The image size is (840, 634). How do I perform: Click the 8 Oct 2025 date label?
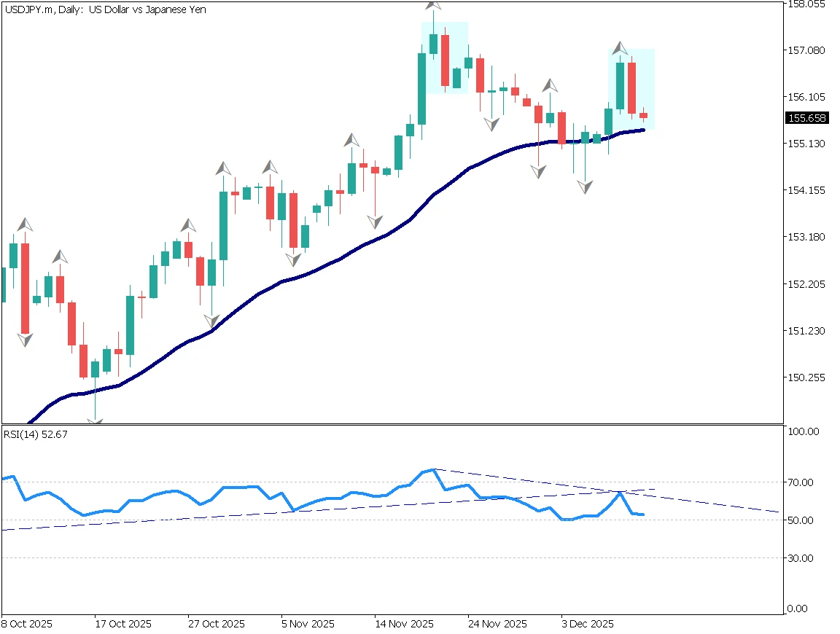tap(27, 625)
